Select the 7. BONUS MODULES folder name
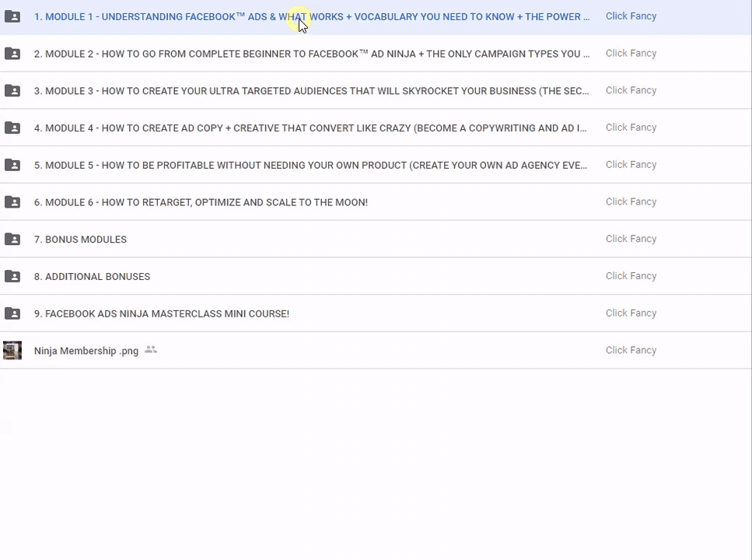 (80, 240)
